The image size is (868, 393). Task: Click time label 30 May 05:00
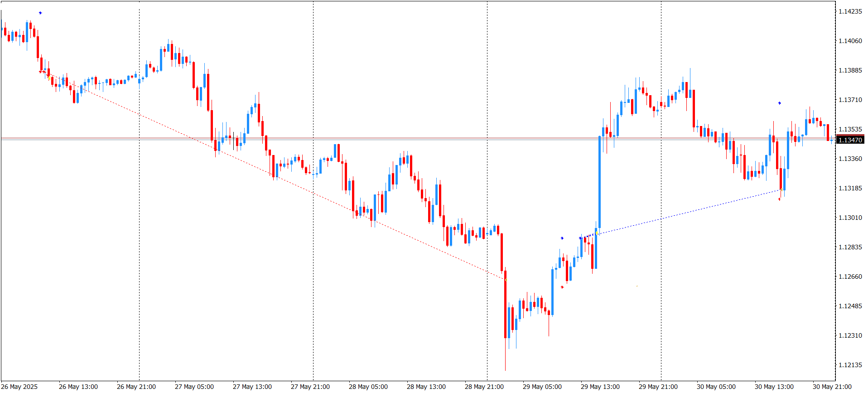point(716,387)
